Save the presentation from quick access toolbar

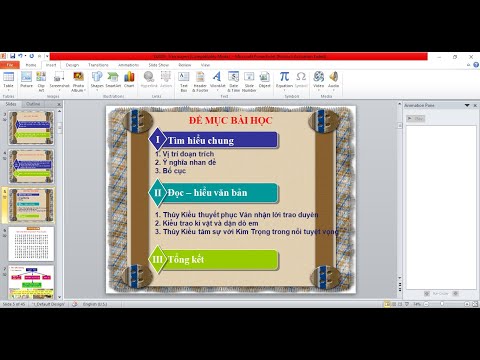(x=13, y=56)
